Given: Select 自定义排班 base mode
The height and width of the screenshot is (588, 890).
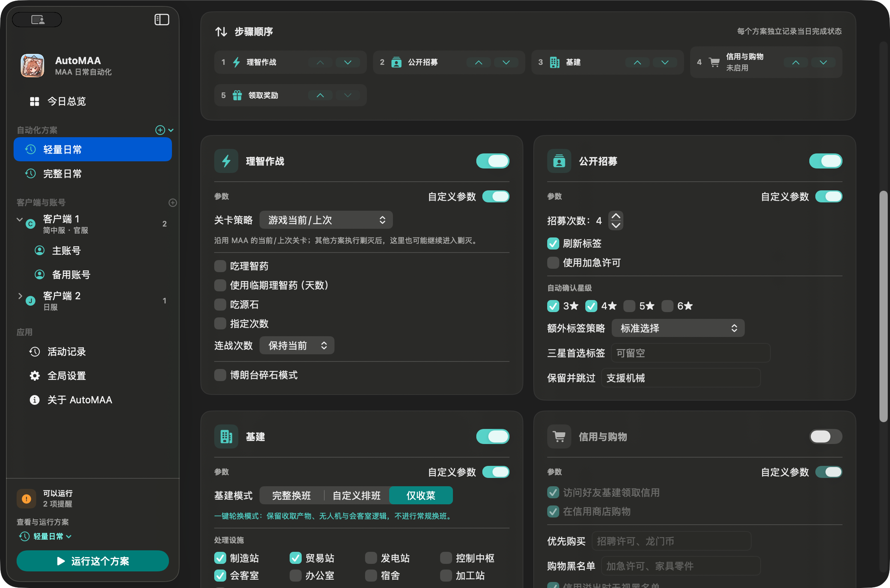Looking at the screenshot, I should tap(356, 496).
